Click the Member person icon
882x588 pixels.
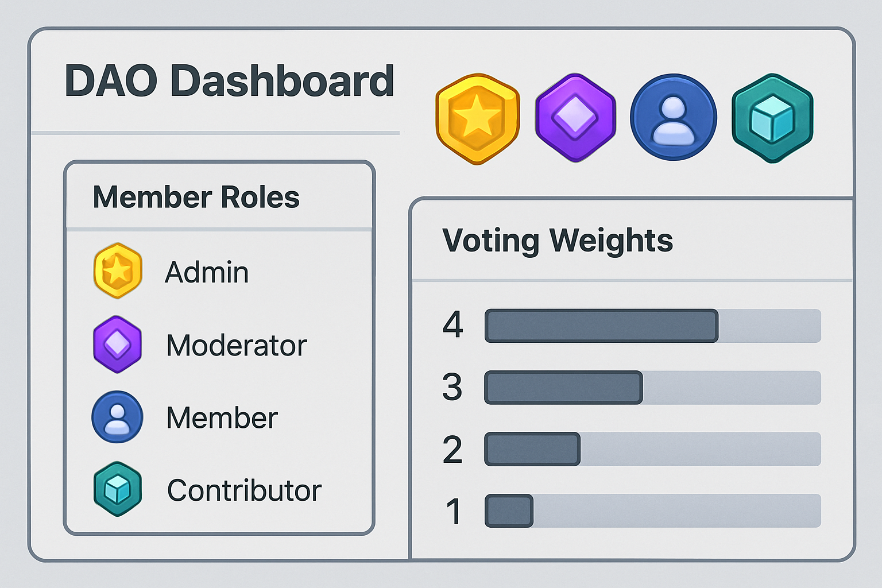tap(118, 417)
